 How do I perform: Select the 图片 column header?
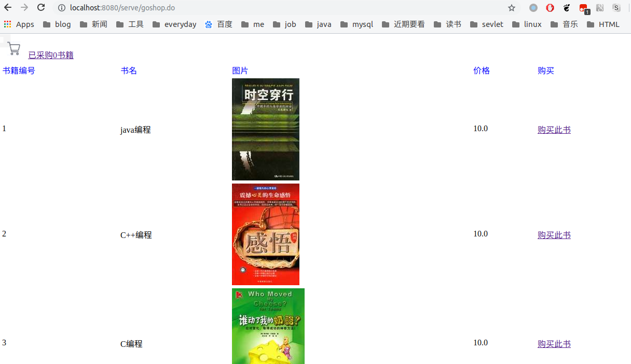[x=240, y=71]
